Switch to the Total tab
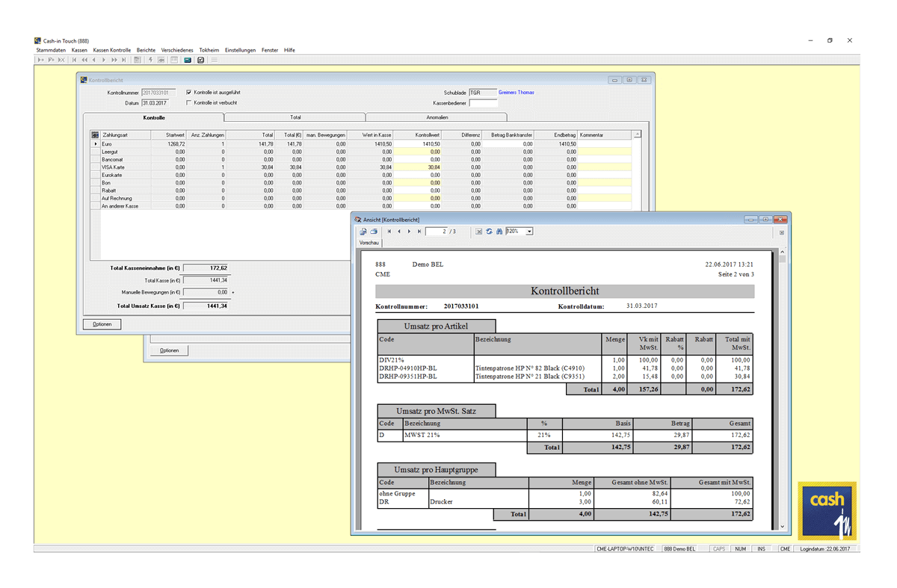The height and width of the screenshot is (588, 897). tap(295, 117)
